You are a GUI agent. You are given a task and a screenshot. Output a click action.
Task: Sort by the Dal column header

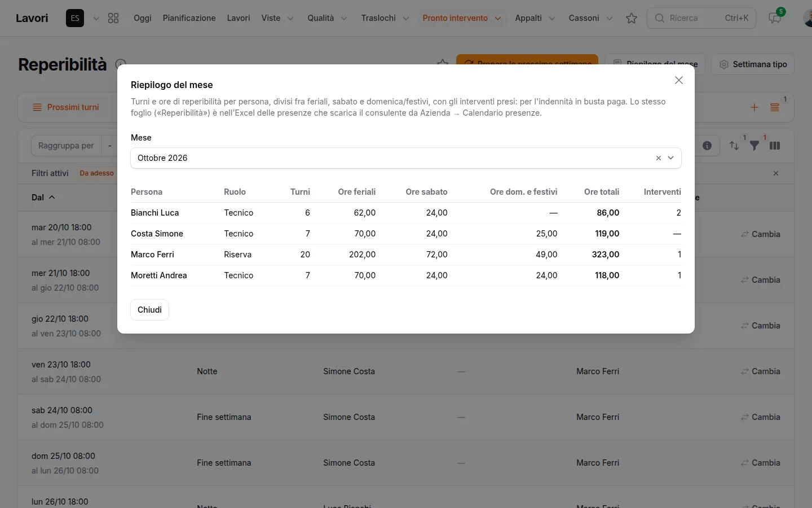point(43,198)
